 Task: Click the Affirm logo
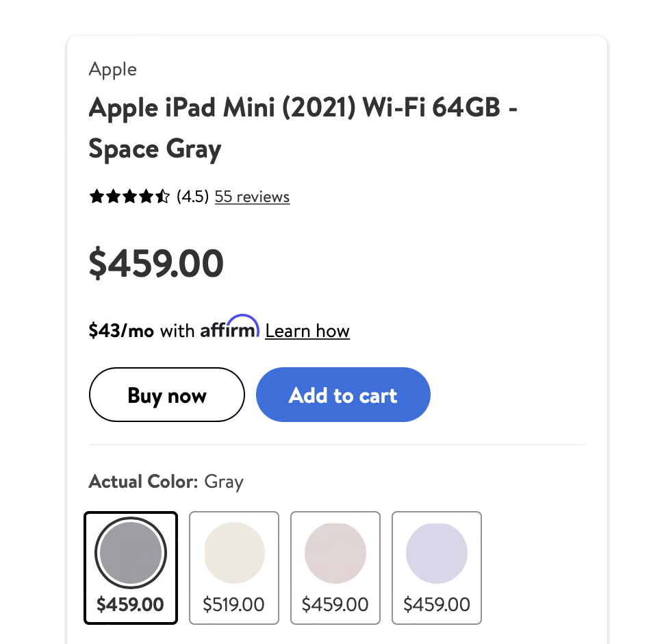click(x=229, y=328)
